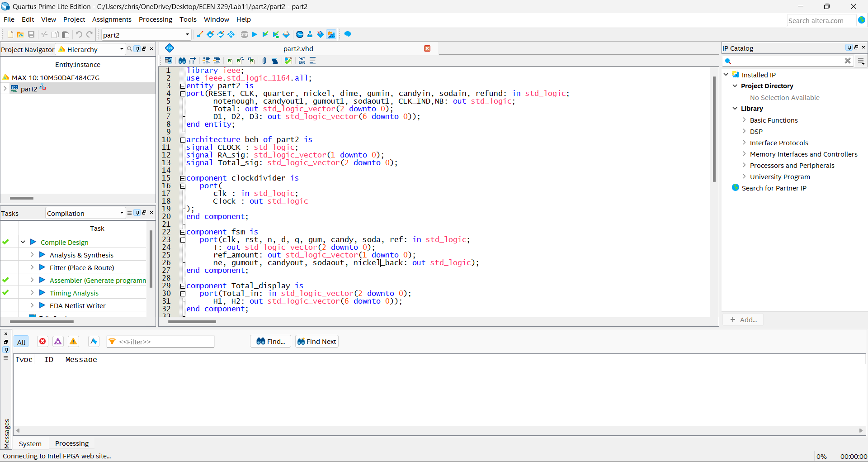Expand Fitter (Place & Route) task

[x=32, y=267]
